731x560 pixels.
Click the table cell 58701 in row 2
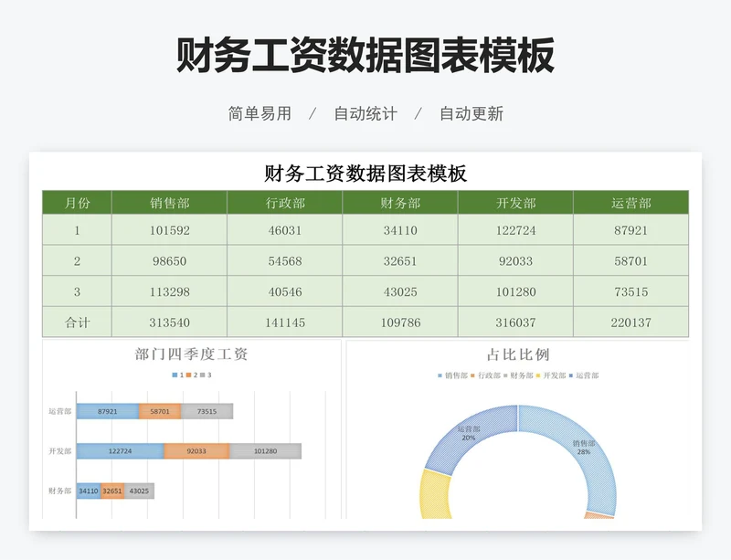(x=630, y=260)
